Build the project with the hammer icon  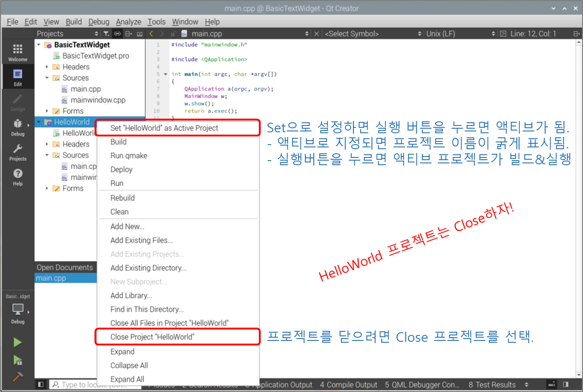(17, 377)
